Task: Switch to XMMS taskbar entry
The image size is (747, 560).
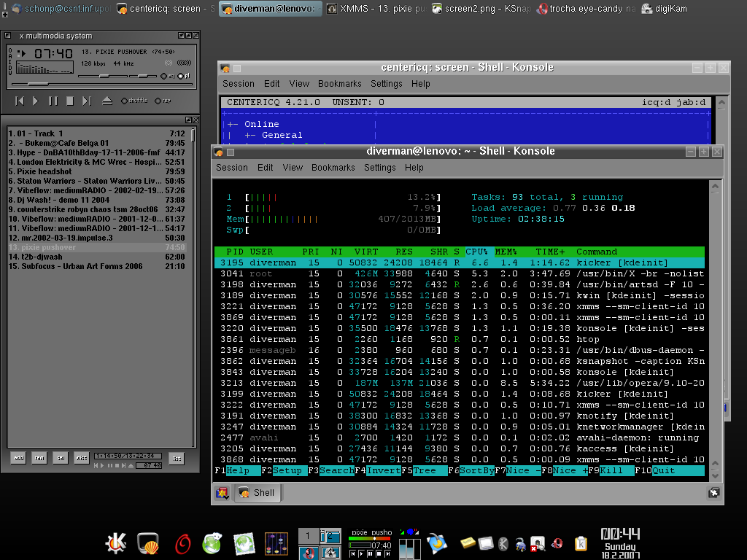Action: pos(376,9)
